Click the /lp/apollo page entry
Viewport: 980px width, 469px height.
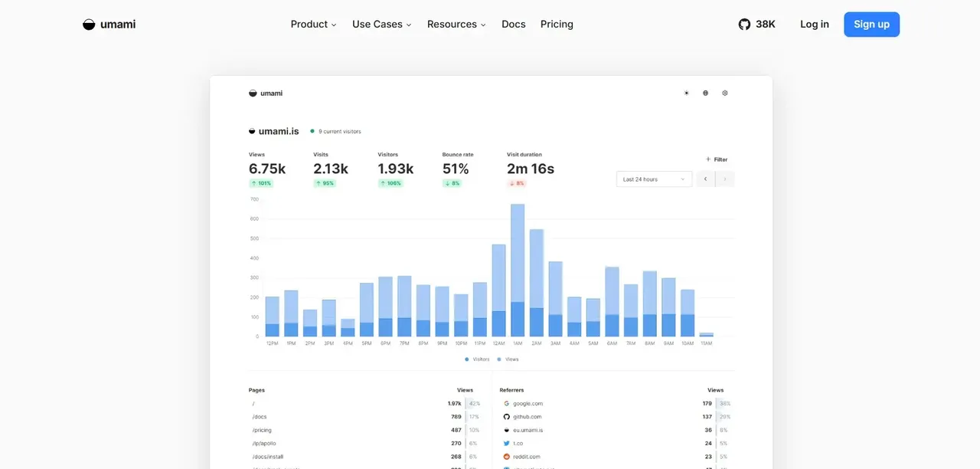point(264,444)
